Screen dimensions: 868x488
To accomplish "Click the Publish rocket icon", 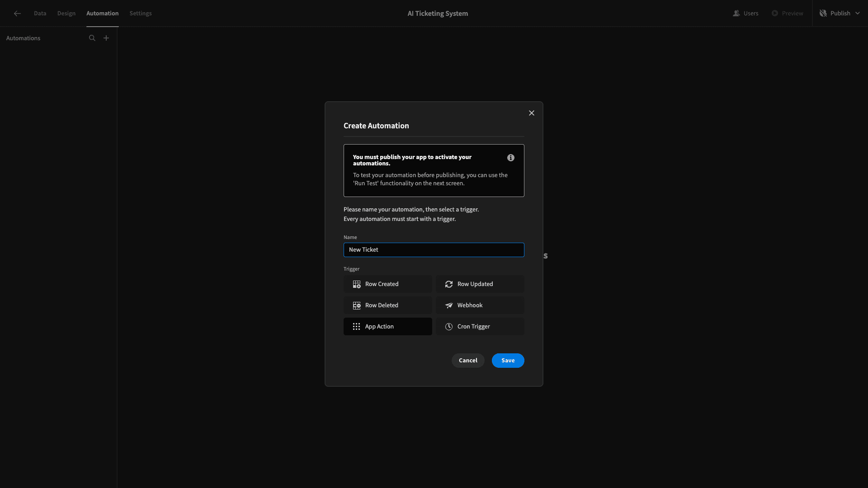I will [x=823, y=14].
